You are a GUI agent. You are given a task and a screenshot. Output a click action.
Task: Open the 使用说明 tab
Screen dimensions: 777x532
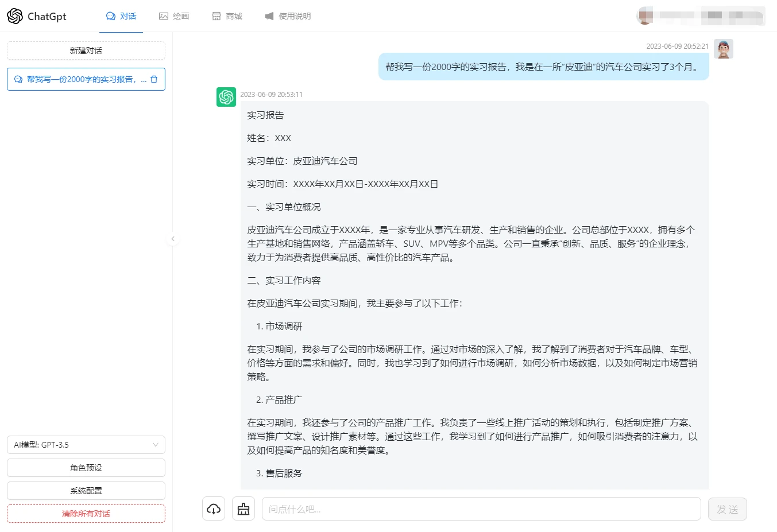tap(288, 16)
